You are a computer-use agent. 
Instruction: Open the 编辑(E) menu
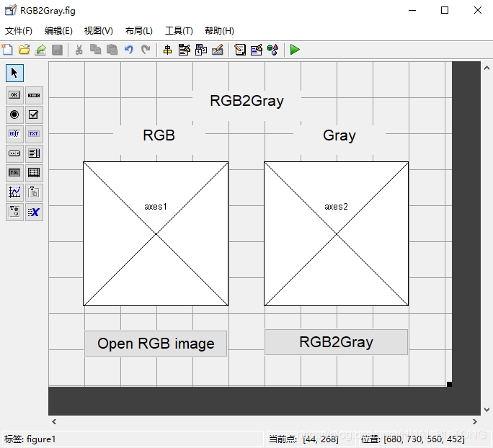point(58,31)
